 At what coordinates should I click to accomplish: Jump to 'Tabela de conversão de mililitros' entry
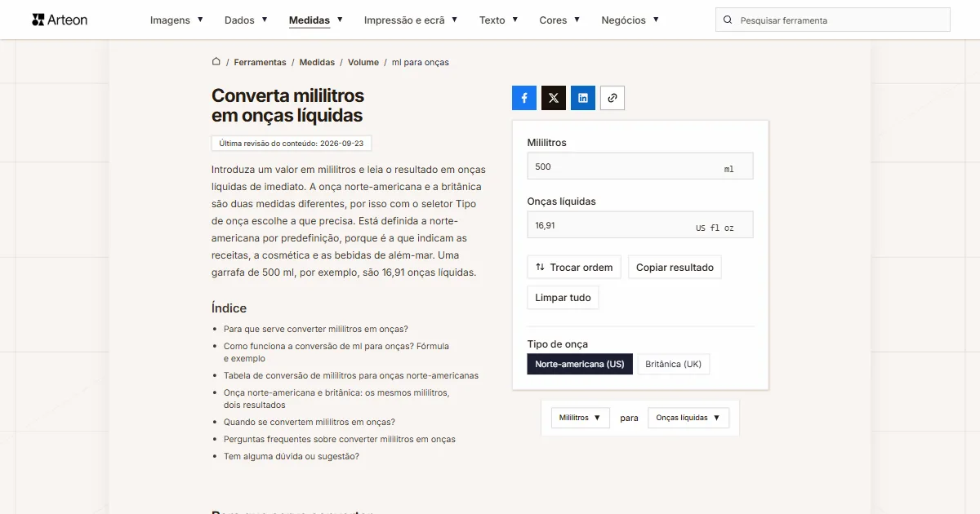coord(351,375)
